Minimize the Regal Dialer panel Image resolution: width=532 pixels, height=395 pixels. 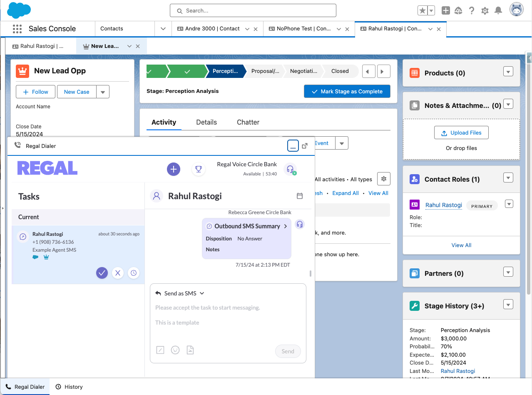click(293, 146)
